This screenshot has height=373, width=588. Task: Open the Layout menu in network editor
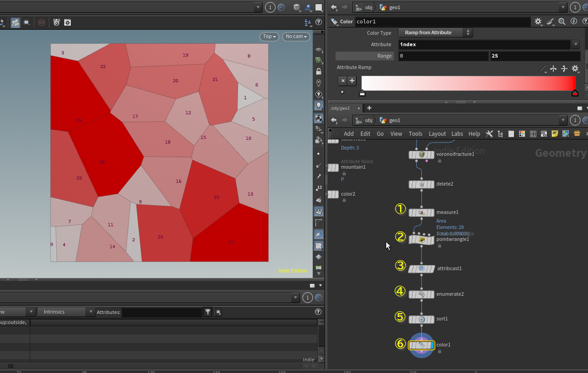pyautogui.click(x=437, y=134)
